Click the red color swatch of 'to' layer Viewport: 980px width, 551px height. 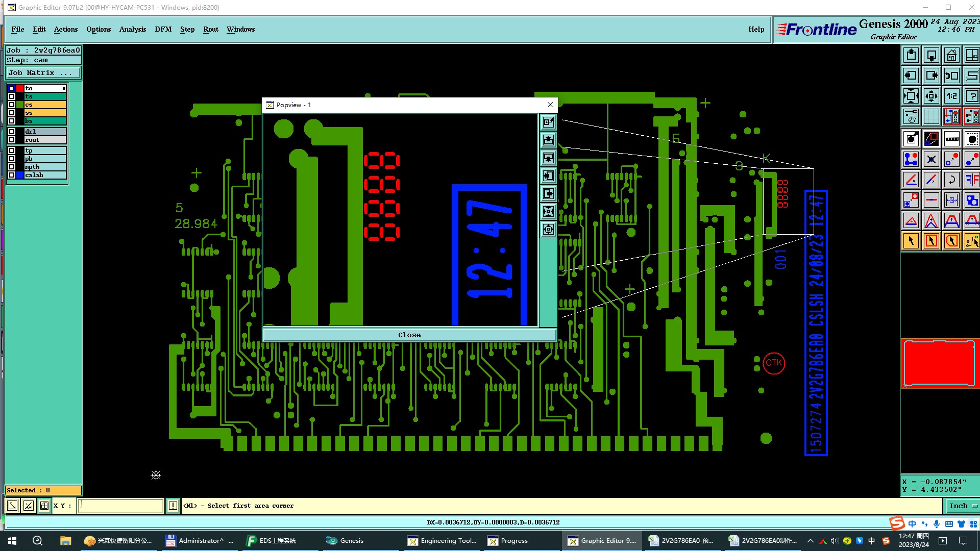click(20, 88)
